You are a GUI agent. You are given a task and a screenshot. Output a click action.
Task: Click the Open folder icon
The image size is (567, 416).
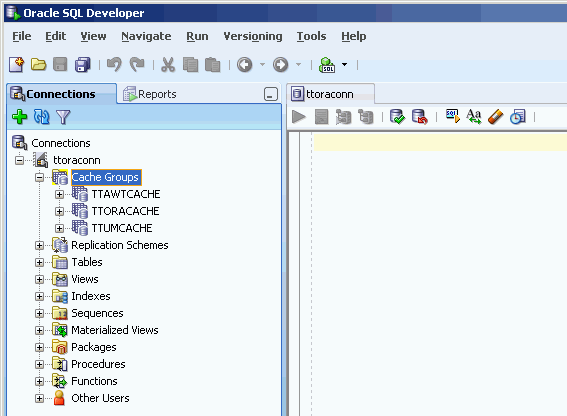[x=38, y=65]
